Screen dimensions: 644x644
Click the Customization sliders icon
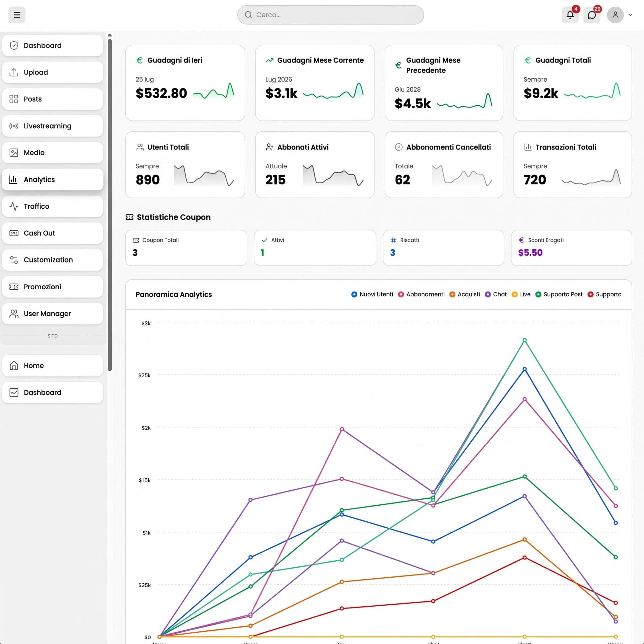[14, 260]
